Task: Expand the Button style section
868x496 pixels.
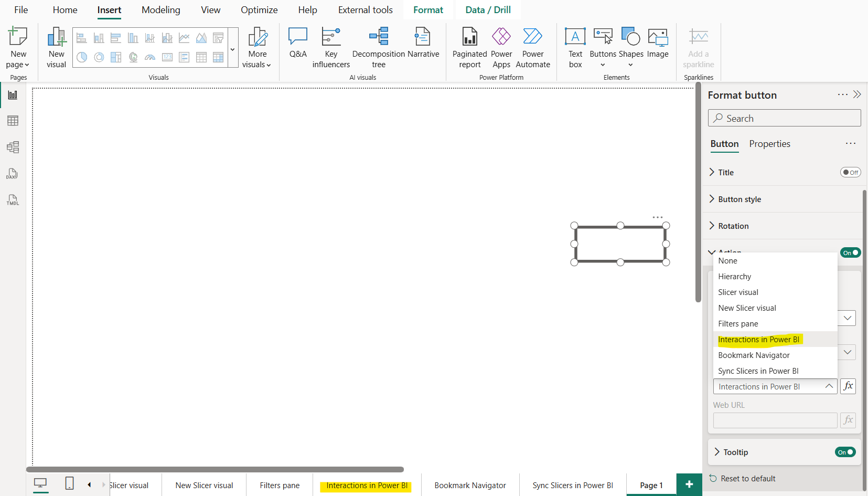Action: [x=740, y=199]
